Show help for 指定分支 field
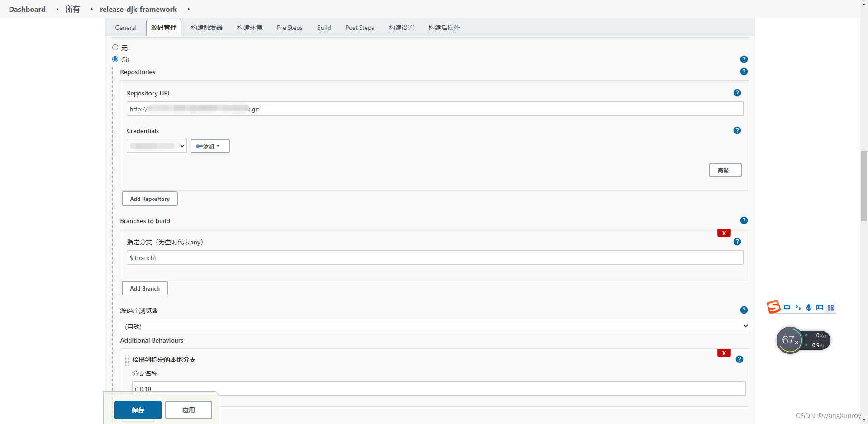Viewport: 868px width, 424px height. pyautogui.click(x=737, y=242)
